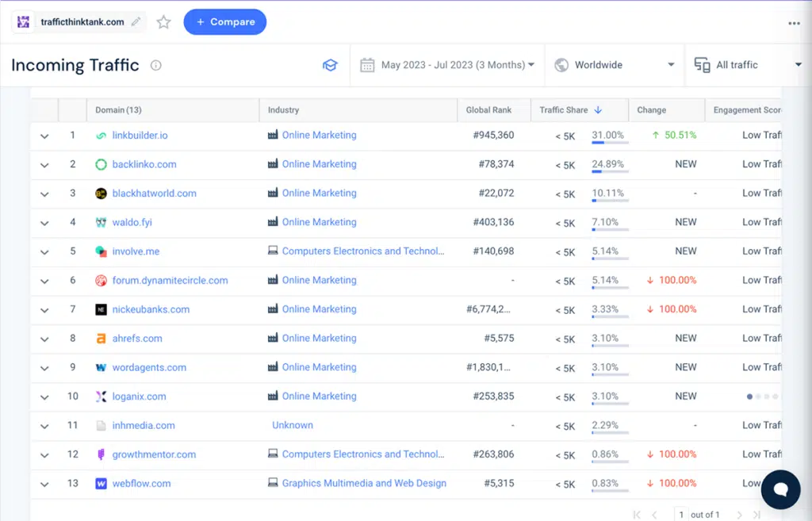Screen dimensions: 812x521
Task: Toggle the favorite star for trafficthinktank.com
Action: coord(163,22)
